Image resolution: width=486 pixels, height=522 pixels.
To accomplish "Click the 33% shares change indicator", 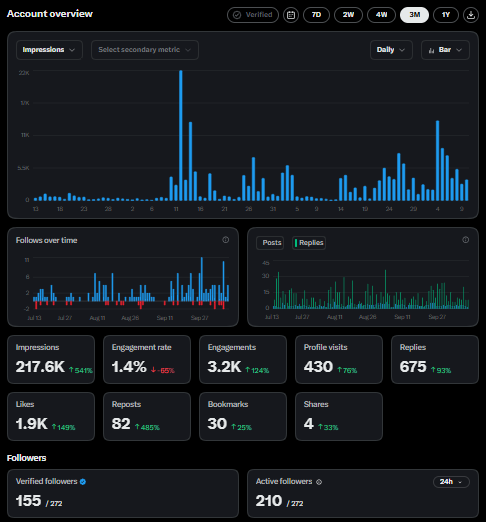I will (328, 427).
